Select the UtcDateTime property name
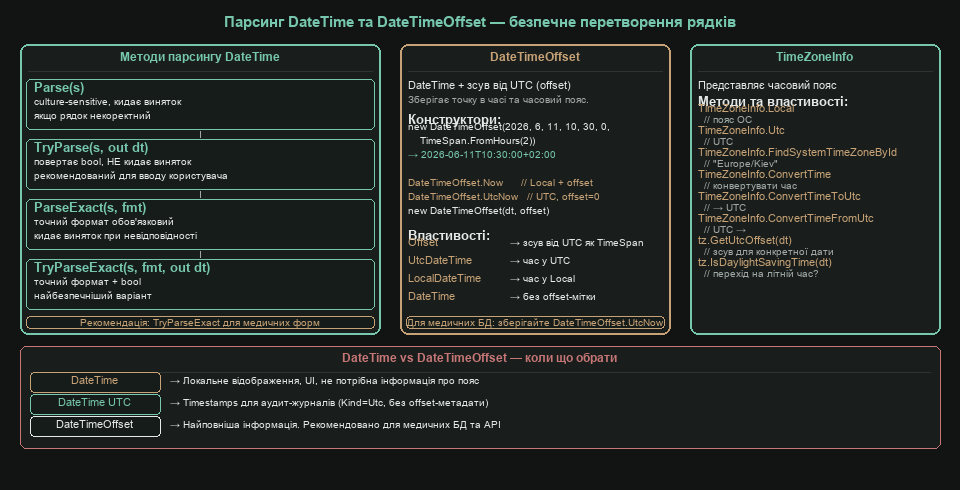Screen dimensions: 960x490 click(440, 261)
